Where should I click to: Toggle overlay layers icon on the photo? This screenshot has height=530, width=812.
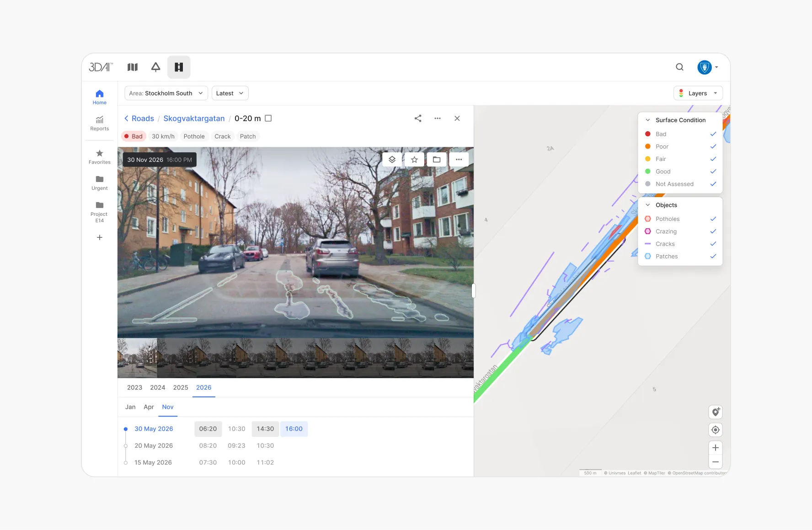[x=392, y=160]
